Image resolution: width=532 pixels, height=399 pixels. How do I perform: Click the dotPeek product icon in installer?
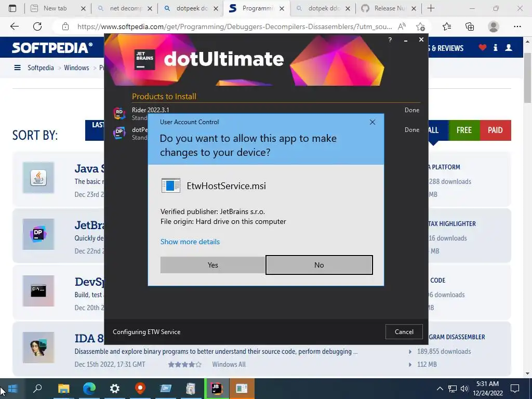coord(119,133)
